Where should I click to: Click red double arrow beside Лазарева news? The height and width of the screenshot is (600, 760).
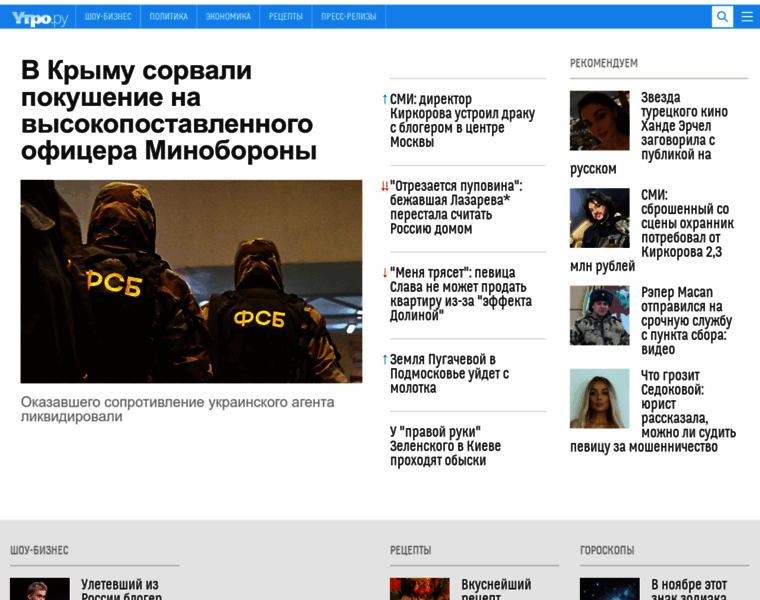coord(385,186)
